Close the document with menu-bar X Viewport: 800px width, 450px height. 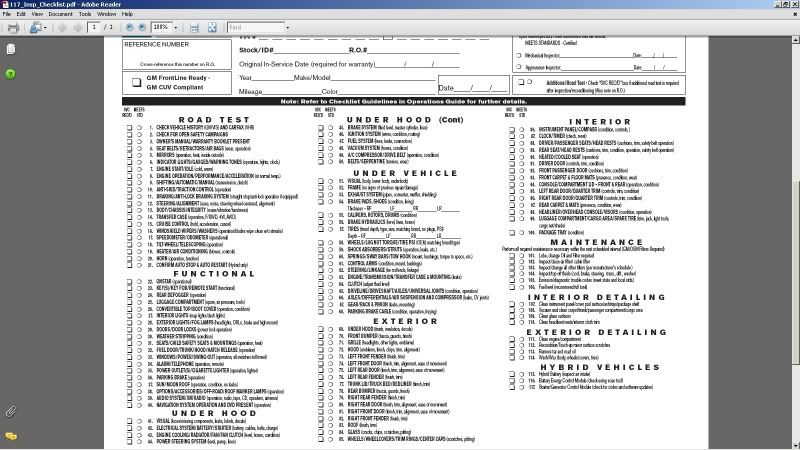795,14
